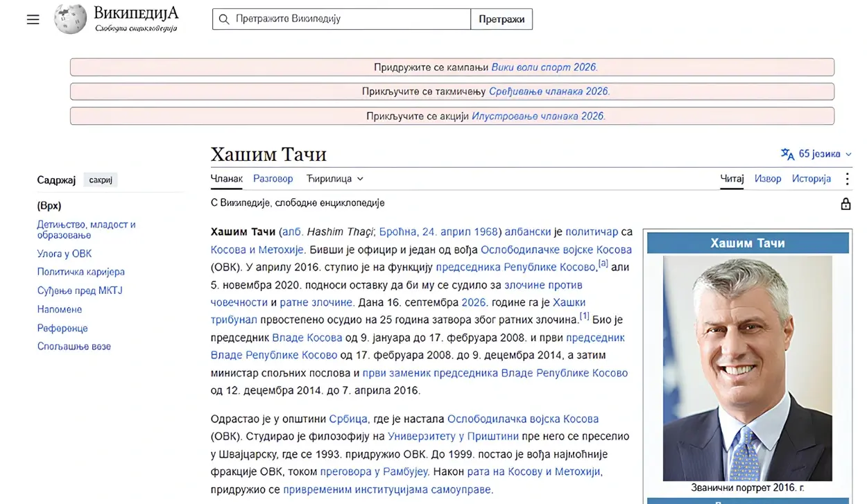The height and width of the screenshot is (504, 867).
Task: Click the Претражи search button
Action: tap(501, 19)
